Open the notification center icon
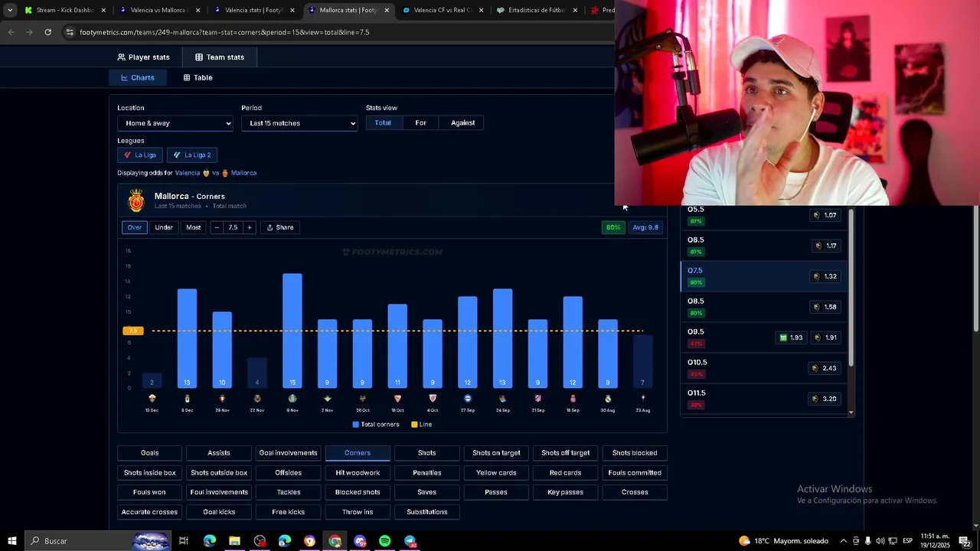980x551 pixels. point(965,541)
